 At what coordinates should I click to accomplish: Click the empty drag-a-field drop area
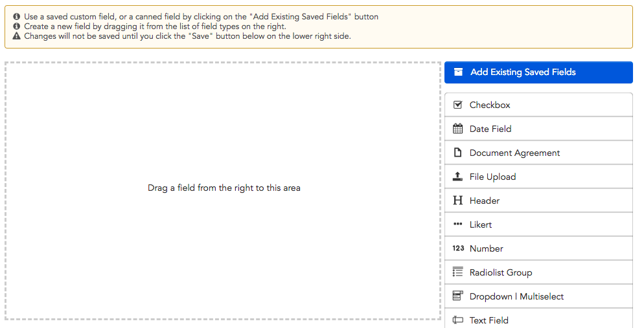coord(223,191)
